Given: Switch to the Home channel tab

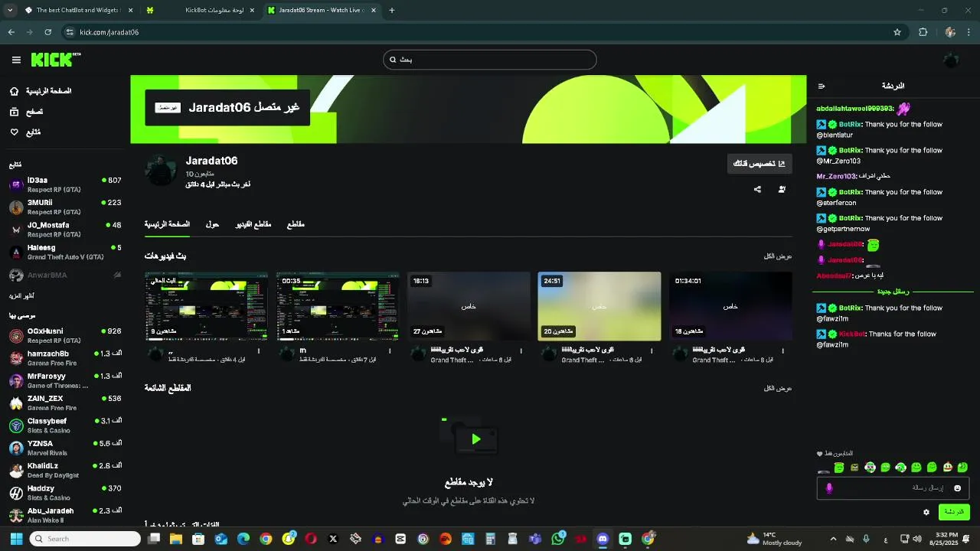Looking at the screenshot, I should 167,224.
